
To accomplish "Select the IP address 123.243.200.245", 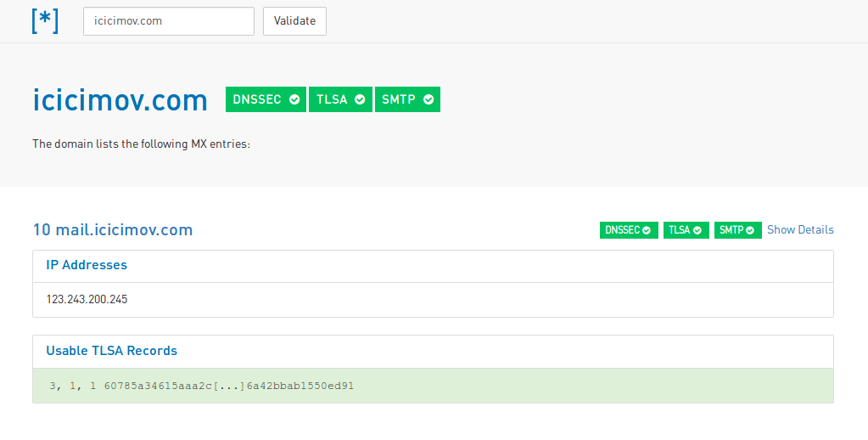I will click(x=87, y=299).
